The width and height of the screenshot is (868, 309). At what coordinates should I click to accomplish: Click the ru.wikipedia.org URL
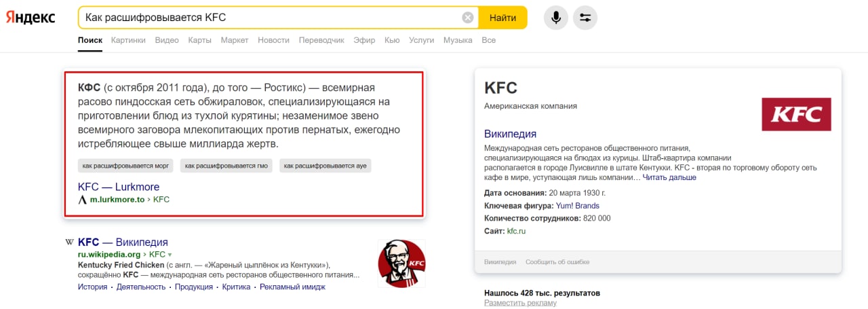click(109, 255)
